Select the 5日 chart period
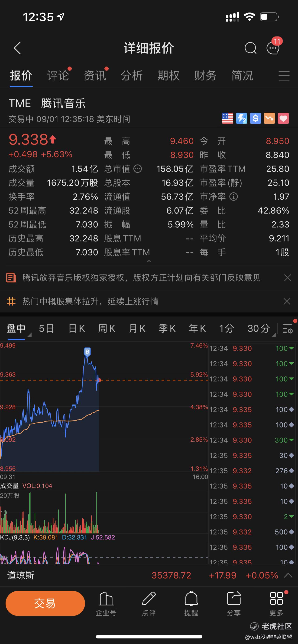The height and width of the screenshot is (644, 298). 47,328
